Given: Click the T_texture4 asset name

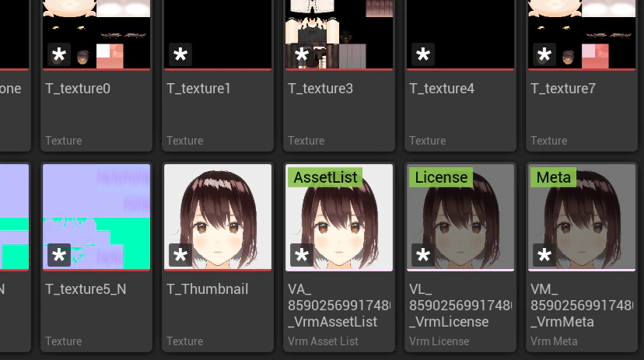Looking at the screenshot, I should pos(442,89).
